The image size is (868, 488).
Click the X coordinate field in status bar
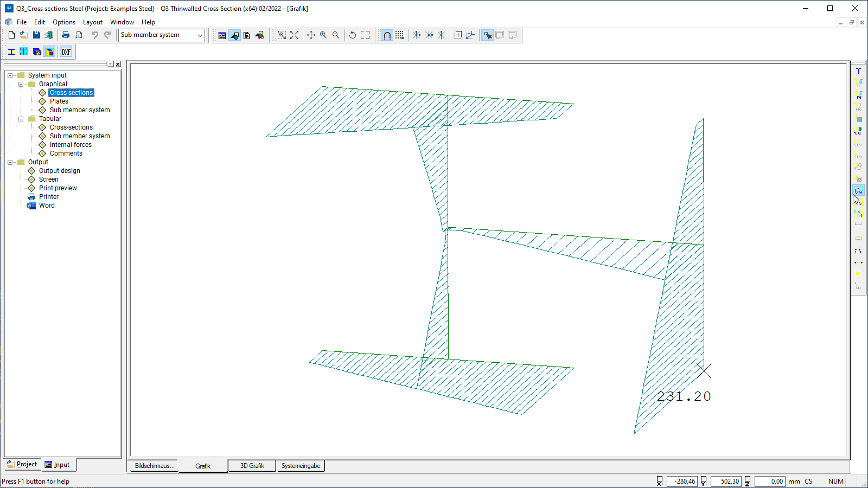(x=682, y=481)
